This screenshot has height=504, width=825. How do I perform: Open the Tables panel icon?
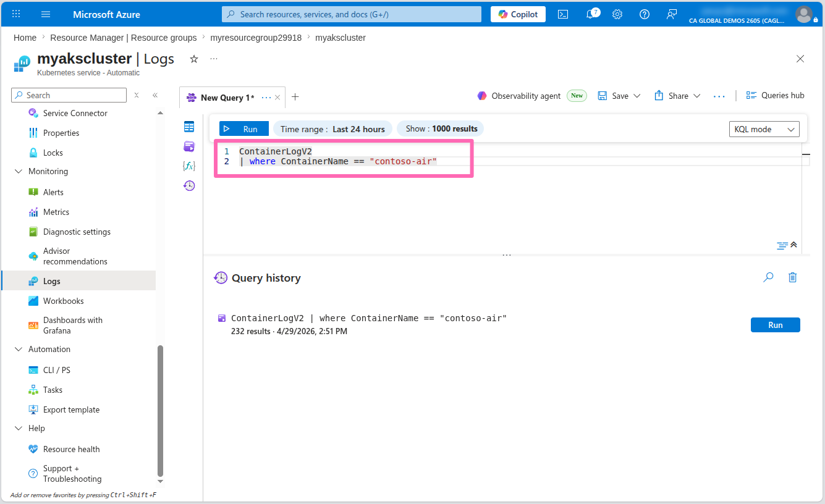tap(189, 127)
